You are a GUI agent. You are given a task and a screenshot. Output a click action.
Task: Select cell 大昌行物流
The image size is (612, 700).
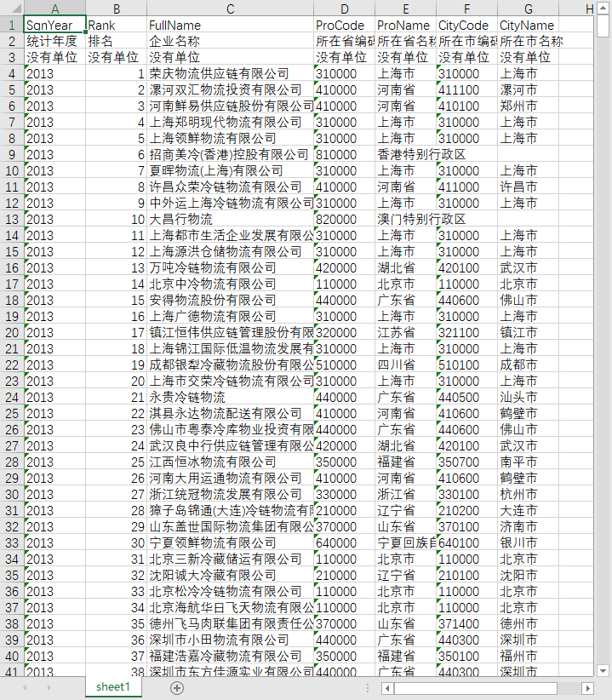point(230,219)
